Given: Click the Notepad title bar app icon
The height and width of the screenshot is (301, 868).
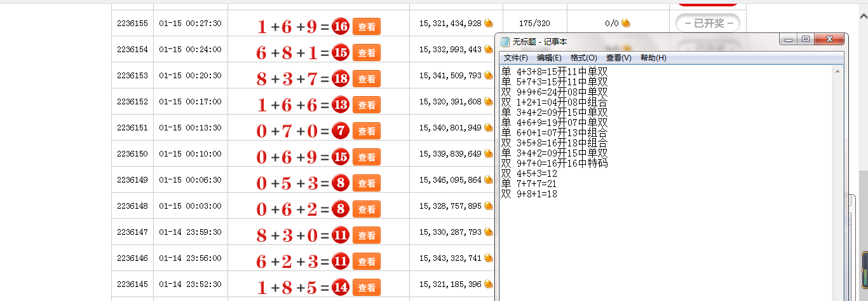Looking at the screenshot, I should (505, 41).
